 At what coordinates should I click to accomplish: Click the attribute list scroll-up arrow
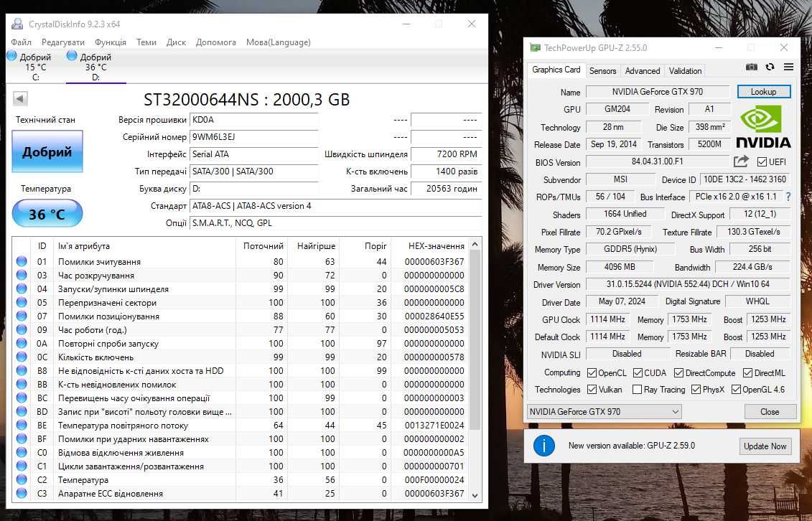(x=475, y=244)
